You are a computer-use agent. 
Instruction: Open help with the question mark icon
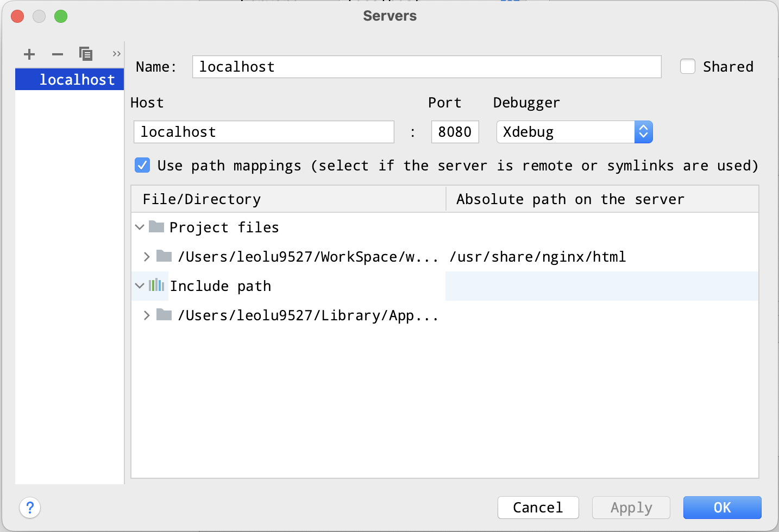click(x=30, y=508)
